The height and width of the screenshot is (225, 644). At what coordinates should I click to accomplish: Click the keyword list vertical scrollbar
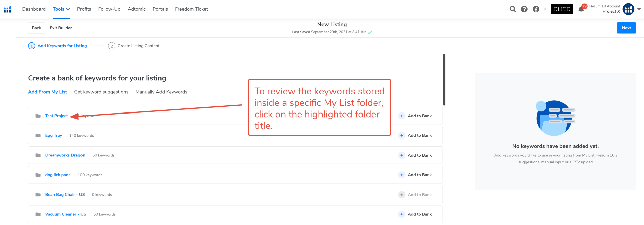click(444, 80)
